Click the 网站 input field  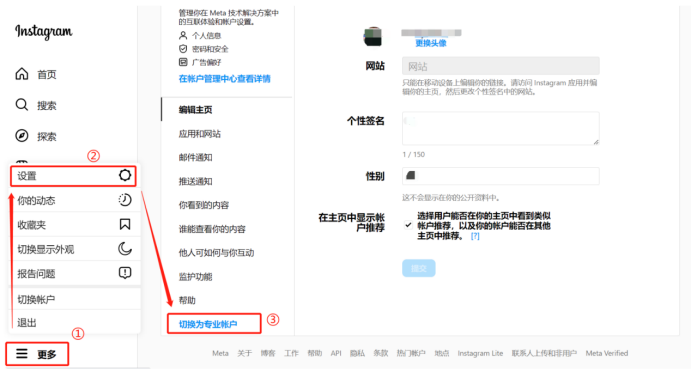[500, 66]
